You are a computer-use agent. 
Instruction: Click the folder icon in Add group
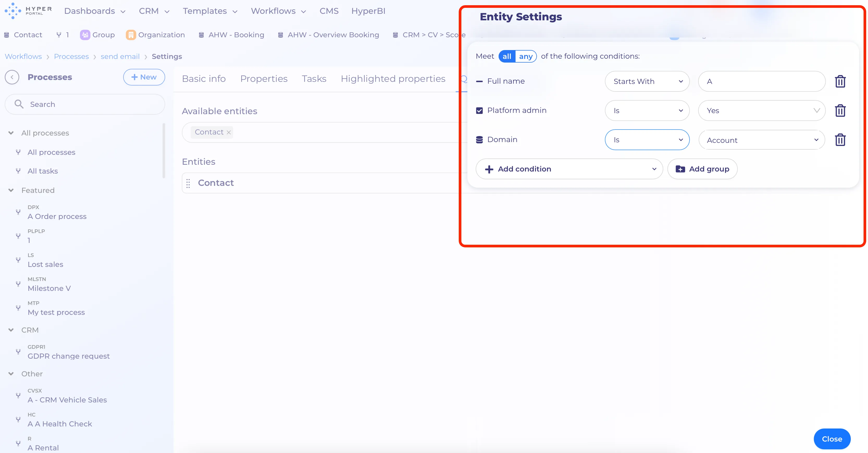(680, 169)
